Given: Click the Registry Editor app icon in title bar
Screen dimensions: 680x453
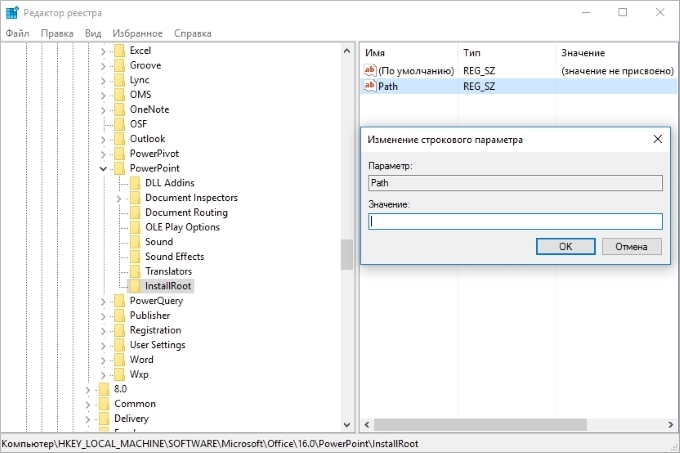Looking at the screenshot, I should [12, 13].
